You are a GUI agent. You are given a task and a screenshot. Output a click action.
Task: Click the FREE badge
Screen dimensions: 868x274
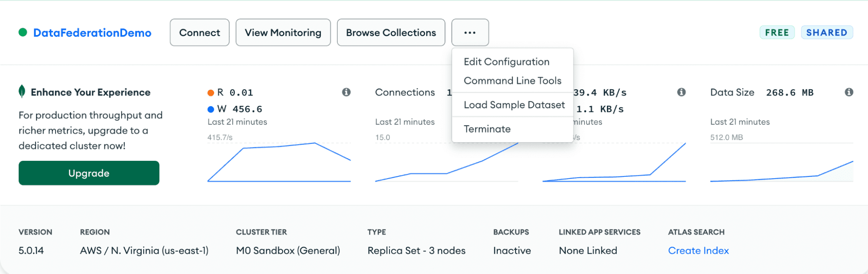tap(777, 33)
